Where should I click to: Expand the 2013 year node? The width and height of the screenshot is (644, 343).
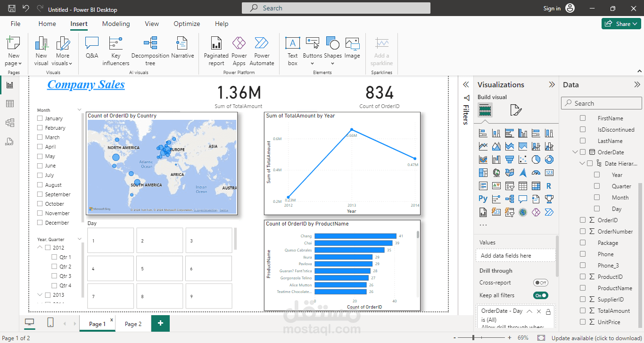tap(40, 295)
